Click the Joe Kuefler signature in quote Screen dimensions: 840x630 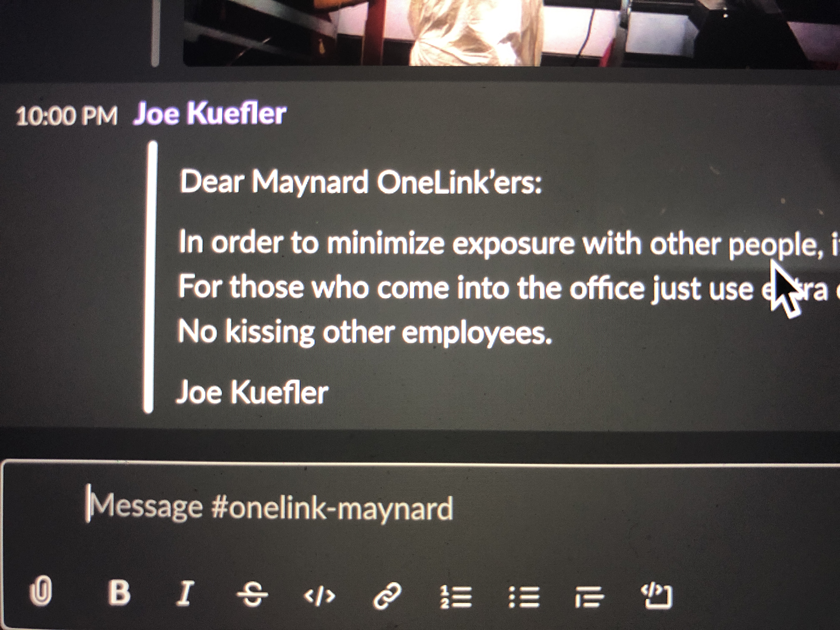[x=252, y=393]
